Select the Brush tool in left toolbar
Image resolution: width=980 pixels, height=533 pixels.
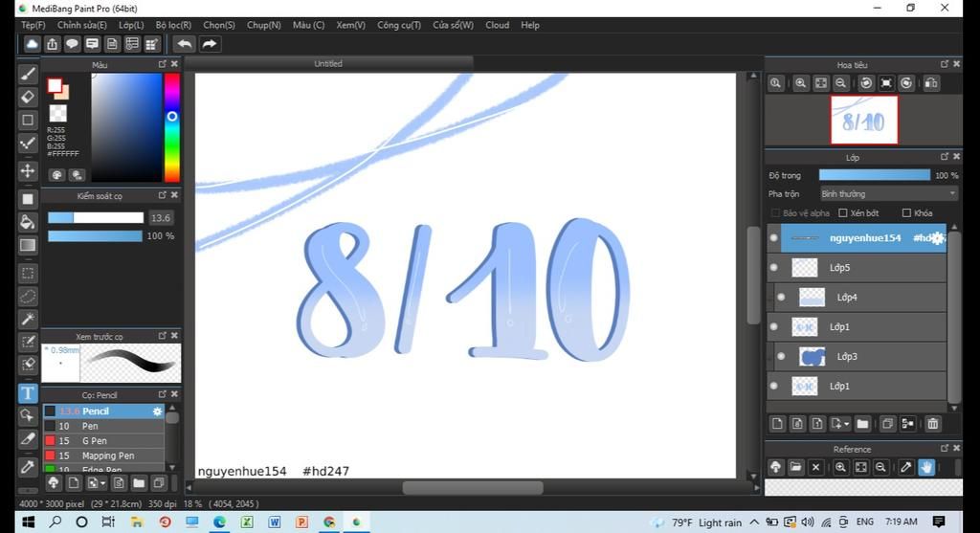(28, 74)
